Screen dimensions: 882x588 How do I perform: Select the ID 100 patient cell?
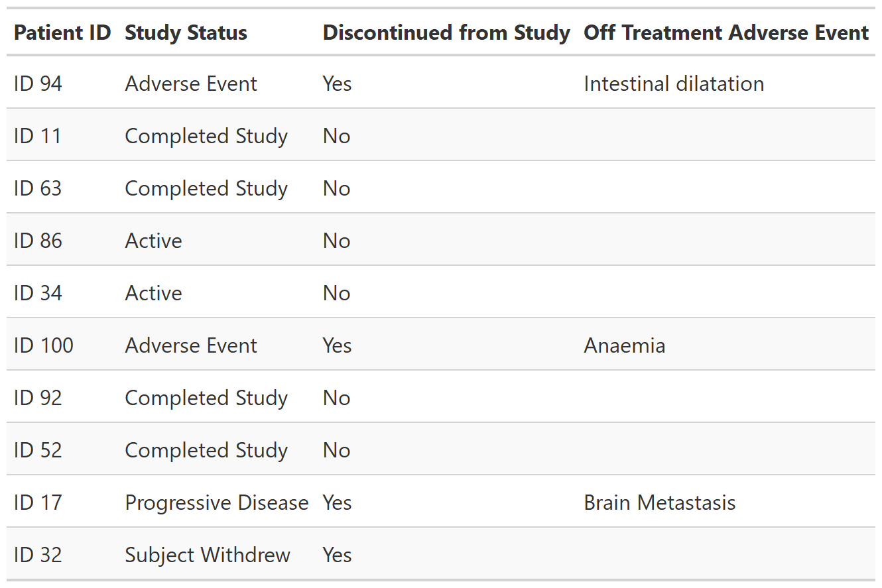pos(44,345)
